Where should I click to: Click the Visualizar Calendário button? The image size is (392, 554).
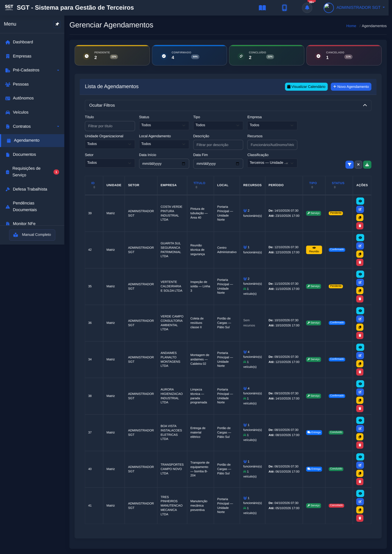coord(306,87)
